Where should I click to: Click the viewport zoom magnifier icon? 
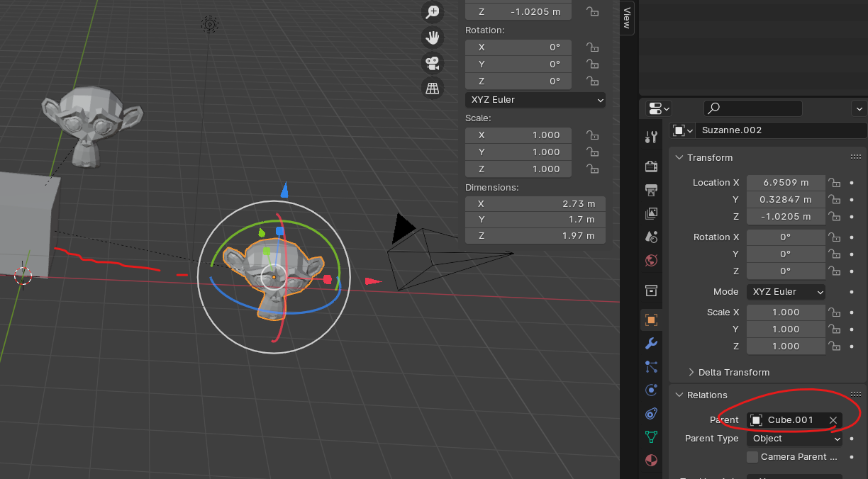pyautogui.click(x=433, y=11)
